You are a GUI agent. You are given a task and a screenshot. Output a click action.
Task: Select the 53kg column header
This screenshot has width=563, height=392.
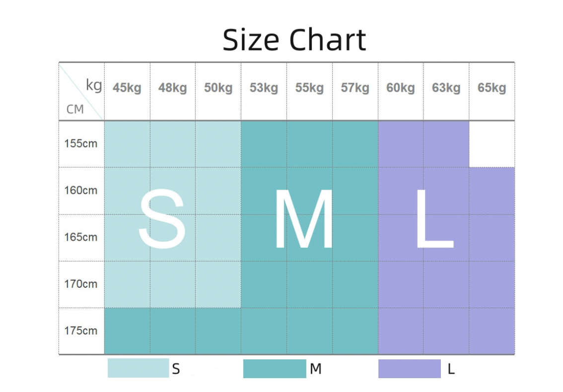pyautogui.click(x=264, y=88)
